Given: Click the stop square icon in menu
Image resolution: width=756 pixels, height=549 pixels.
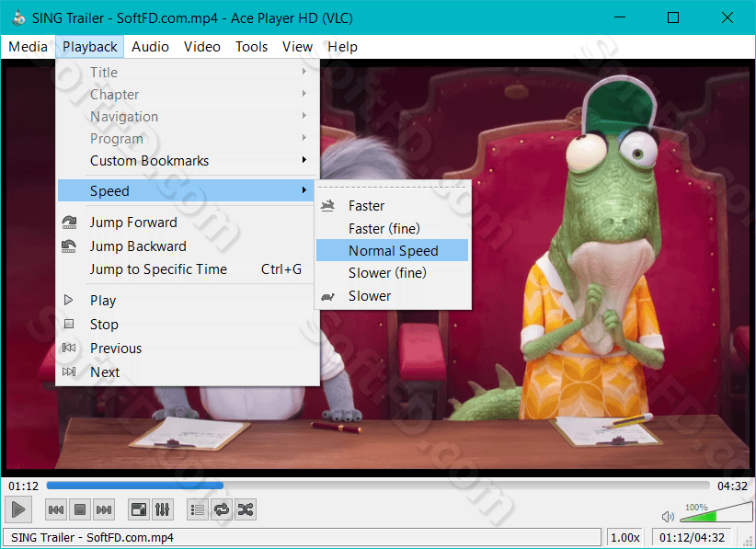Looking at the screenshot, I should (x=69, y=324).
